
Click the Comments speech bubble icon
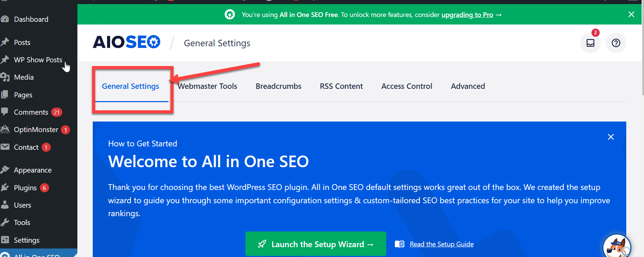(5, 112)
